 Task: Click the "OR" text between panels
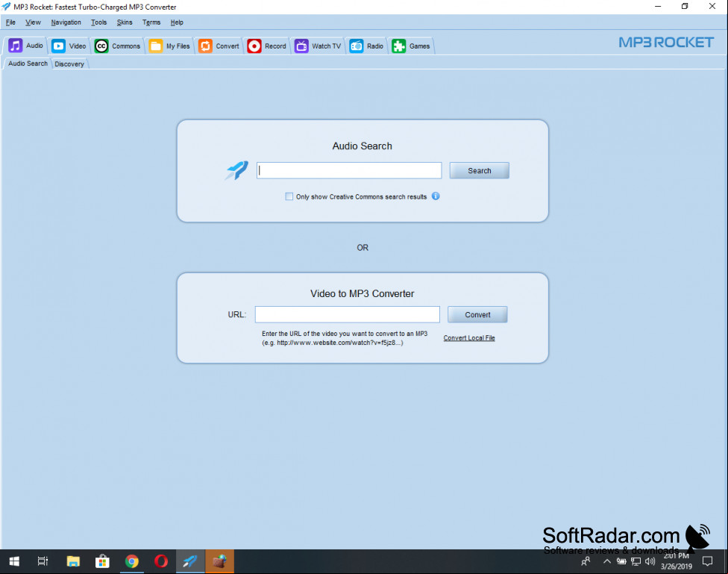tap(363, 248)
